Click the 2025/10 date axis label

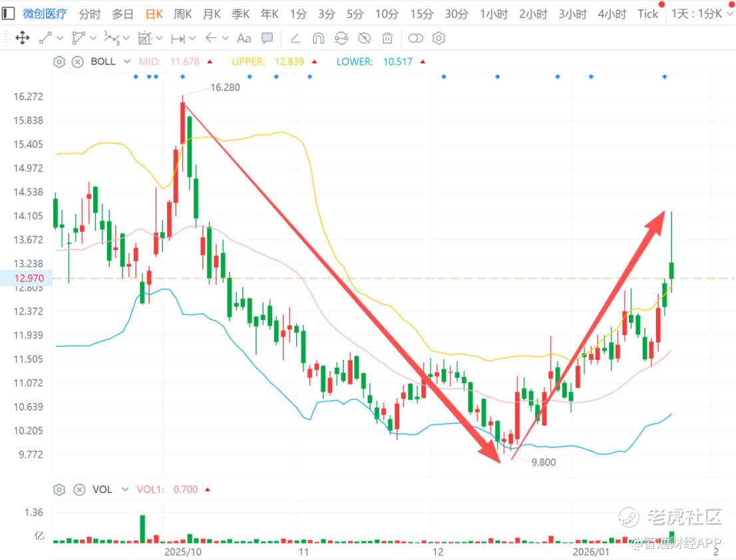tap(182, 551)
